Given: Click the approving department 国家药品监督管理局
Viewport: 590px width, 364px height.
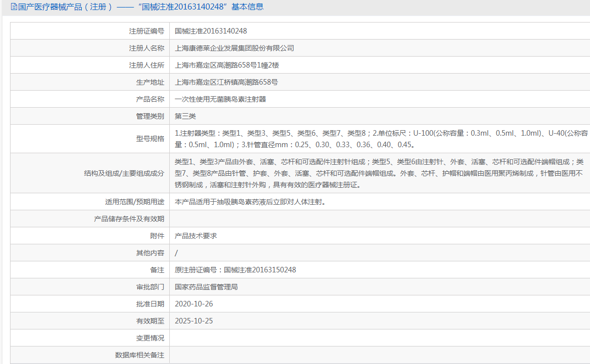Looking at the screenshot, I should pyautogui.click(x=206, y=287).
